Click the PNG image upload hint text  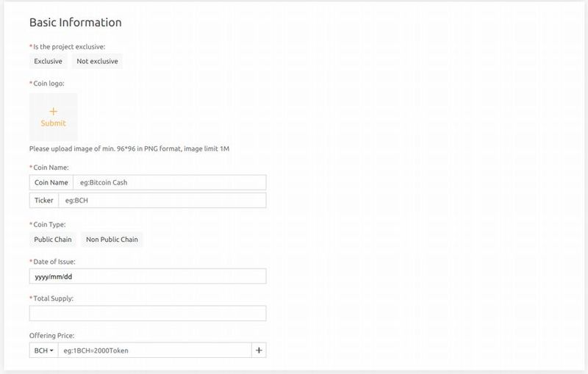(129, 149)
